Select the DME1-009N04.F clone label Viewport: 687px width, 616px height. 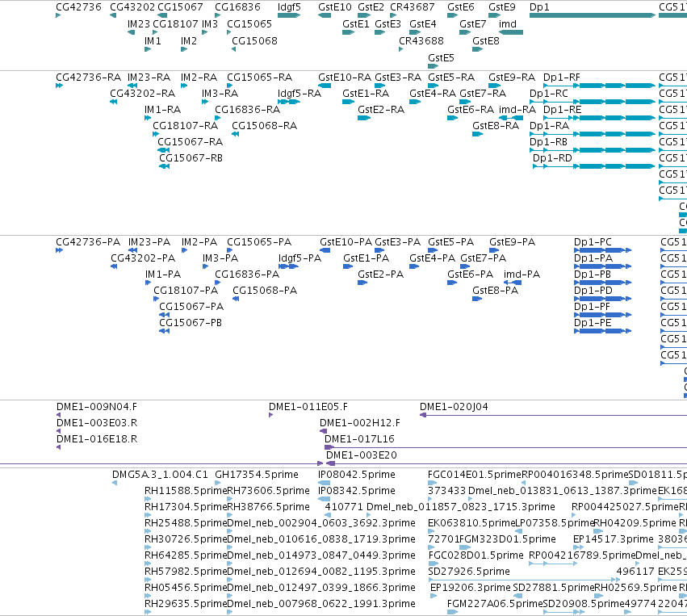tap(97, 407)
